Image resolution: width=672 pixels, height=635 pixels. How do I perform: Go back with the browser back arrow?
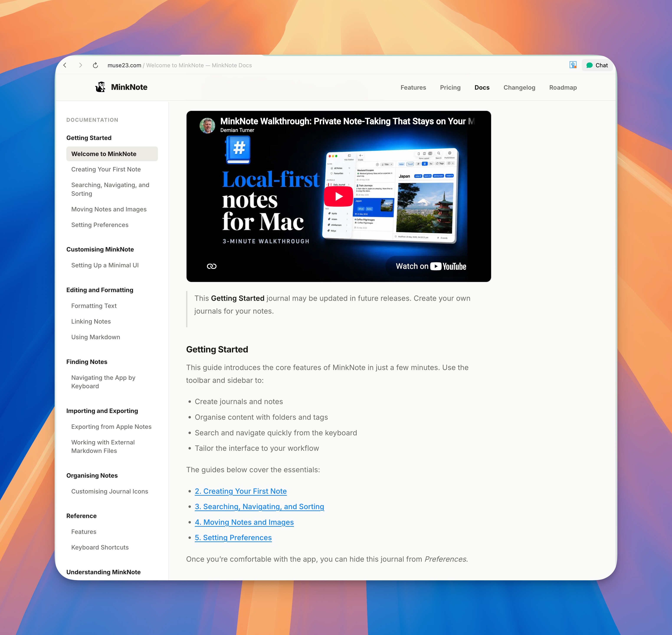(x=65, y=65)
